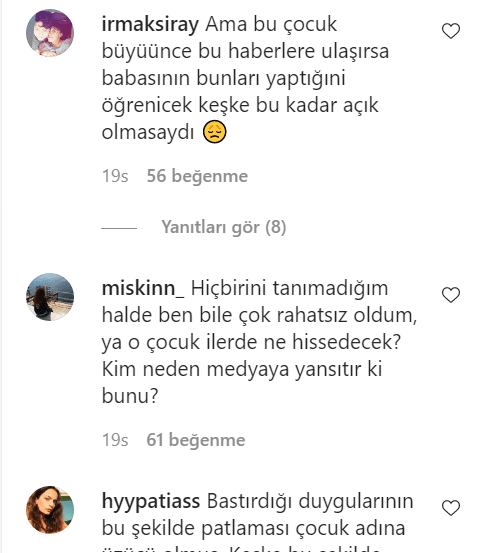Select irmaksiray's comment text about haberlere ulaşırsa
The image size is (498, 553).
[x=245, y=78]
